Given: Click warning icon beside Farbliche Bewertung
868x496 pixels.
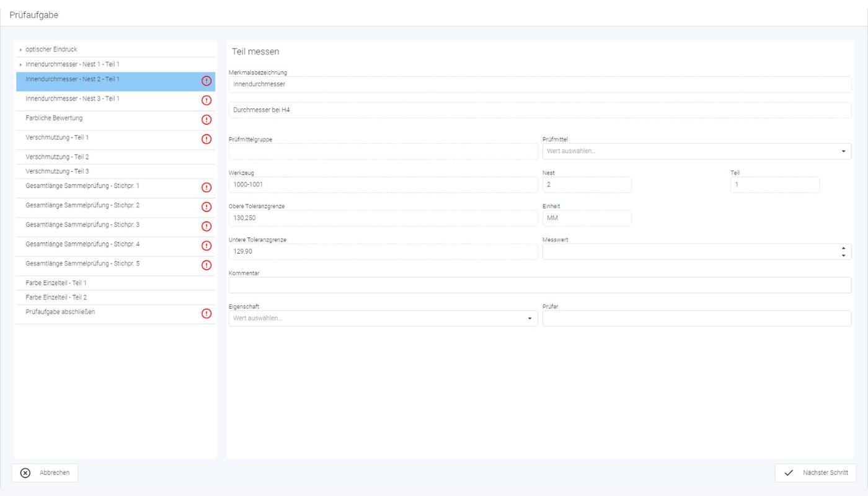Looking at the screenshot, I should point(207,120).
